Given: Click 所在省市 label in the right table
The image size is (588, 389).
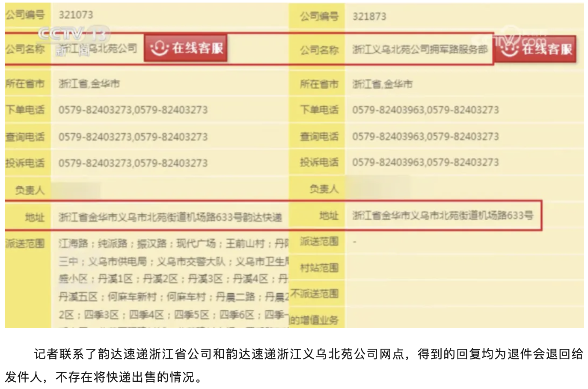Looking at the screenshot, I should (319, 84).
